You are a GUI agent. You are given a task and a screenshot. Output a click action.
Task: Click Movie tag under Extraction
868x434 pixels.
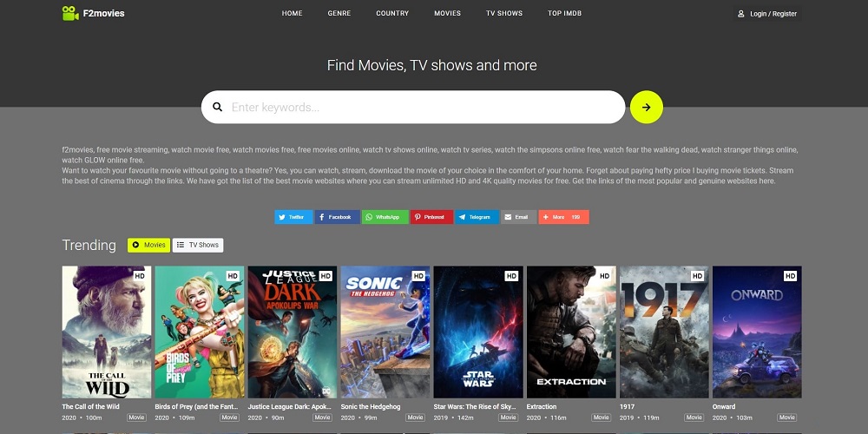pos(601,418)
